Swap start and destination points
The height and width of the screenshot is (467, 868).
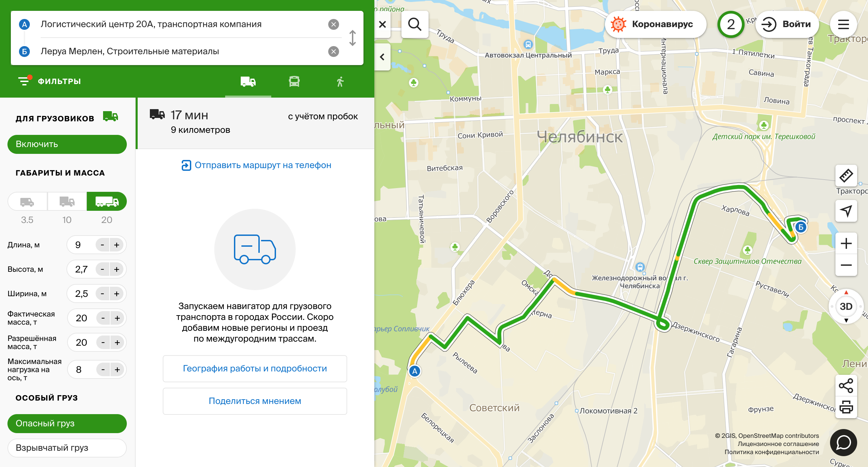click(353, 38)
